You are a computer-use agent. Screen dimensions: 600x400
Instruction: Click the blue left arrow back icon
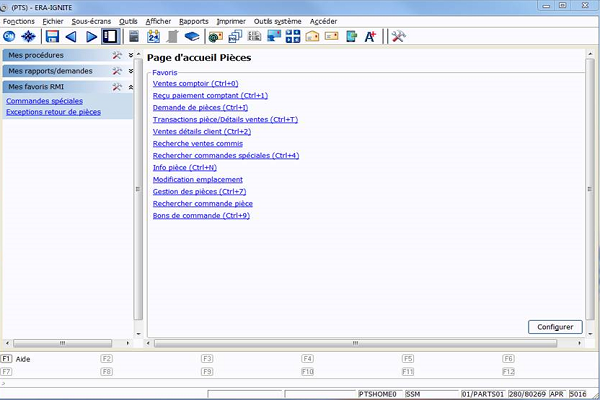tap(71, 36)
